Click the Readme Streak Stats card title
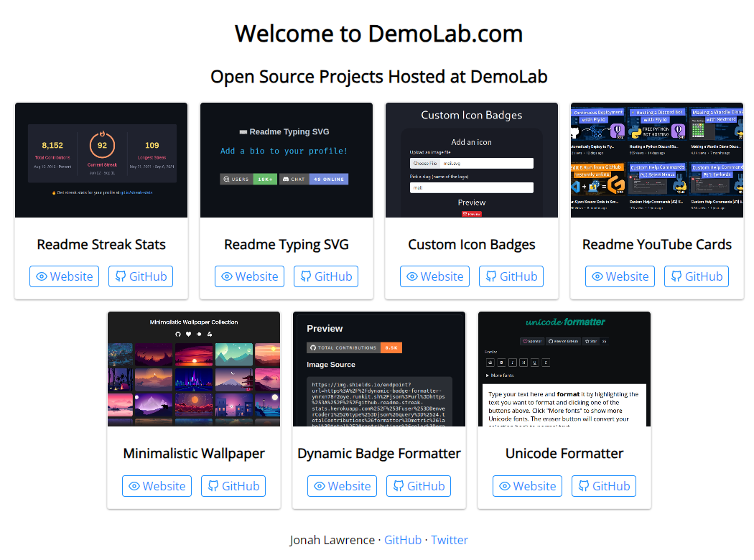 (x=101, y=244)
